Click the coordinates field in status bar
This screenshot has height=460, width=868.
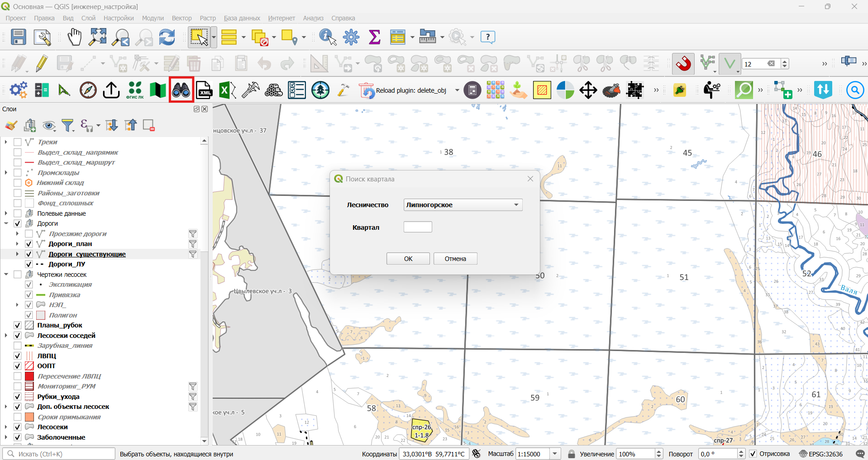pyautogui.click(x=434, y=454)
